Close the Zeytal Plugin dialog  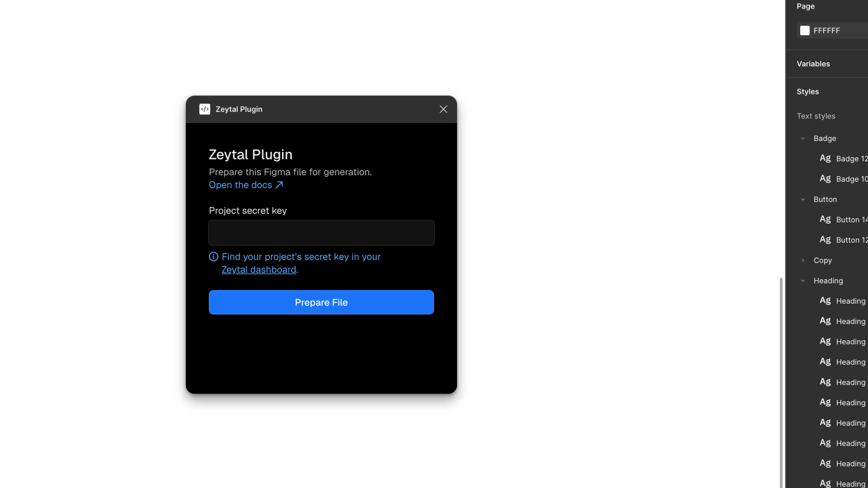coord(443,109)
